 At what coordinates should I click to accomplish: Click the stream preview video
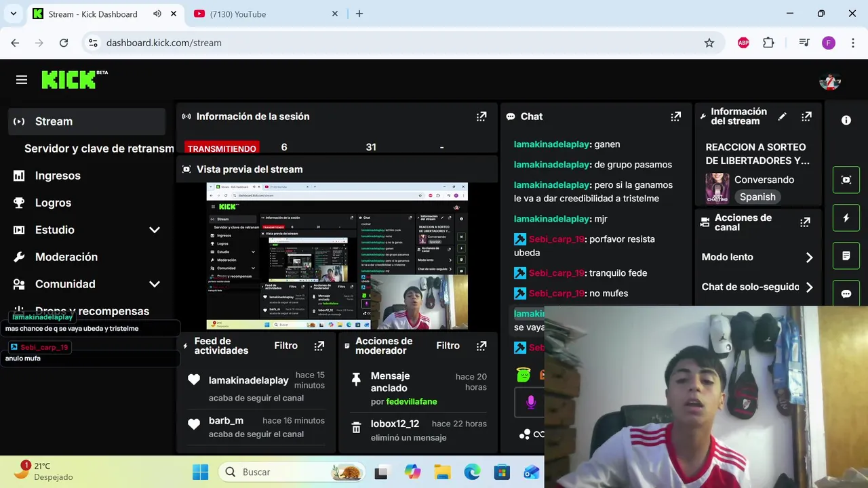337,256
